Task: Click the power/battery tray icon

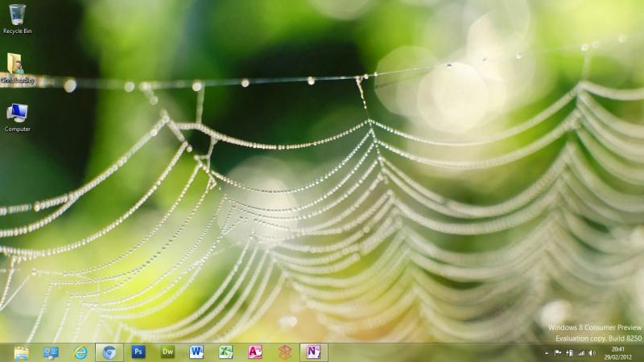Action: [570, 353]
